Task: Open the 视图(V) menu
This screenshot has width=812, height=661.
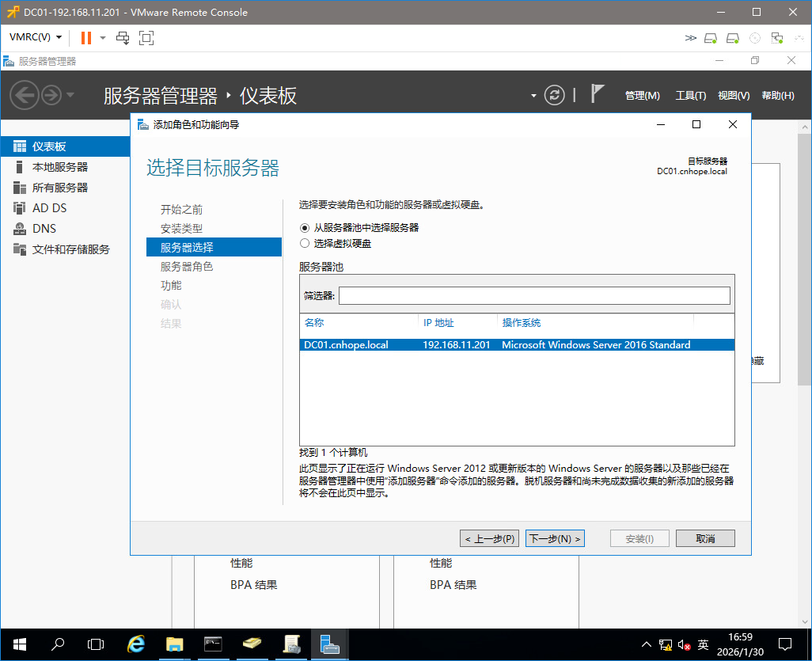Action: click(734, 96)
